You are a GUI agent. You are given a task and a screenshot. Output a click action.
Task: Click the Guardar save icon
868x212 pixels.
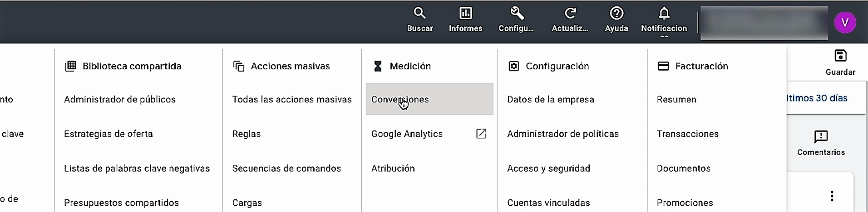840,56
